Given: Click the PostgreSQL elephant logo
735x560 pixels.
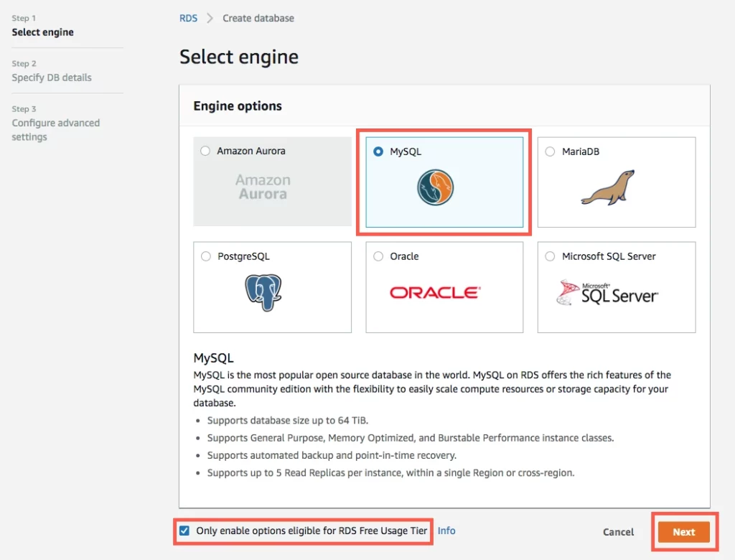Looking at the screenshot, I should pyautogui.click(x=263, y=293).
